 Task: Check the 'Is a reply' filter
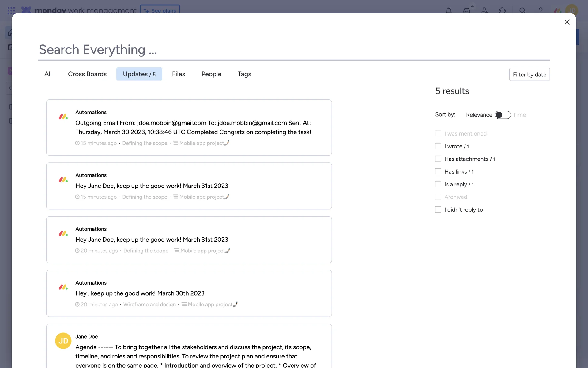pos(438,184)
